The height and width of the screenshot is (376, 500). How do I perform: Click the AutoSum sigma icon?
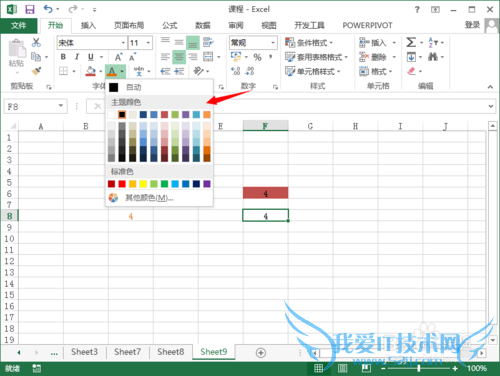411,42
